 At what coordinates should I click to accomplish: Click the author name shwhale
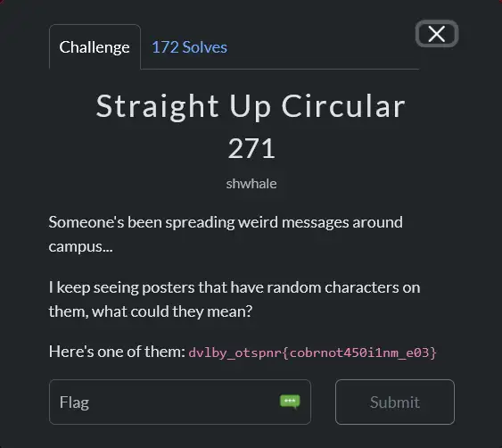click(x=251, y=184)
